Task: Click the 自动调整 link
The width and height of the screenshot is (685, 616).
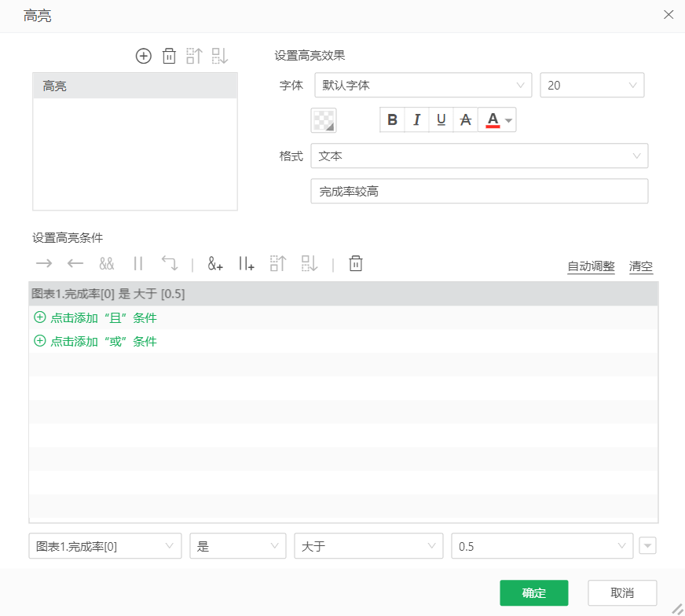Action: click(591, 266)
